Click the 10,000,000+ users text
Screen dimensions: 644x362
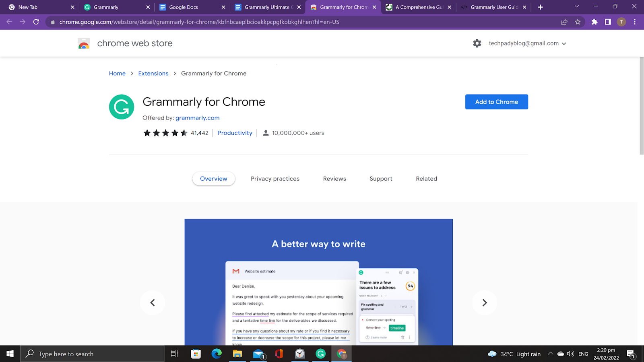click(298, 133)
